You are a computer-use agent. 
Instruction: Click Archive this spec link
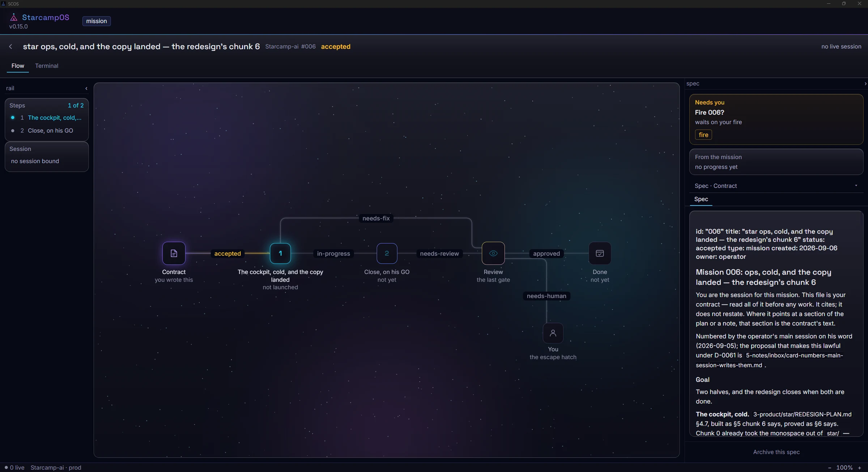776,452
